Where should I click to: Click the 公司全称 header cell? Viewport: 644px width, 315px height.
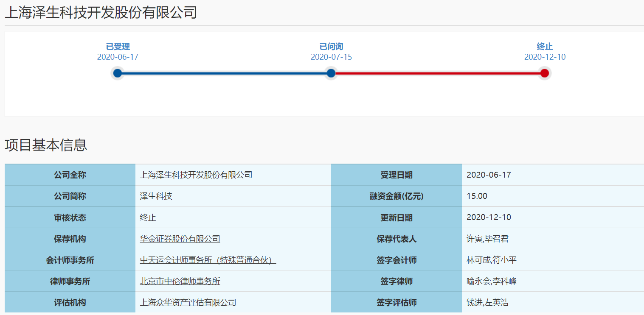point(70,175)
